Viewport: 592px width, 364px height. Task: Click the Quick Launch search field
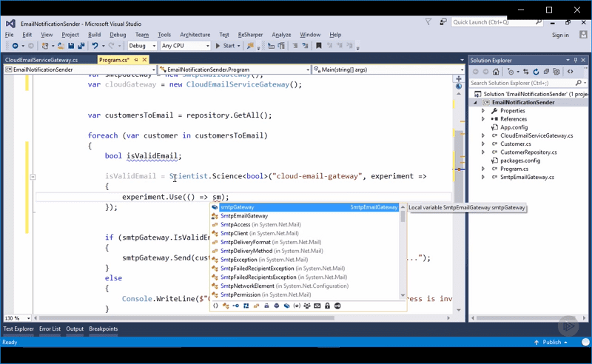click(x=497, y=22)
